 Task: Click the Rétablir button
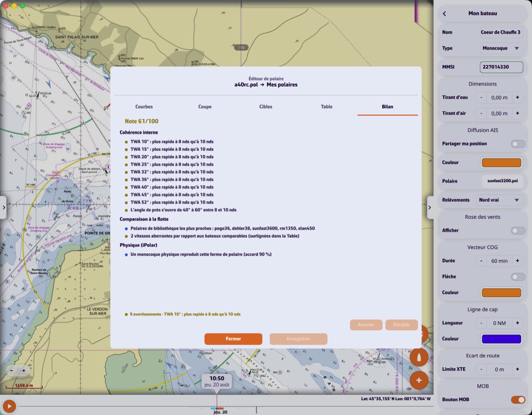click(402, 325)
